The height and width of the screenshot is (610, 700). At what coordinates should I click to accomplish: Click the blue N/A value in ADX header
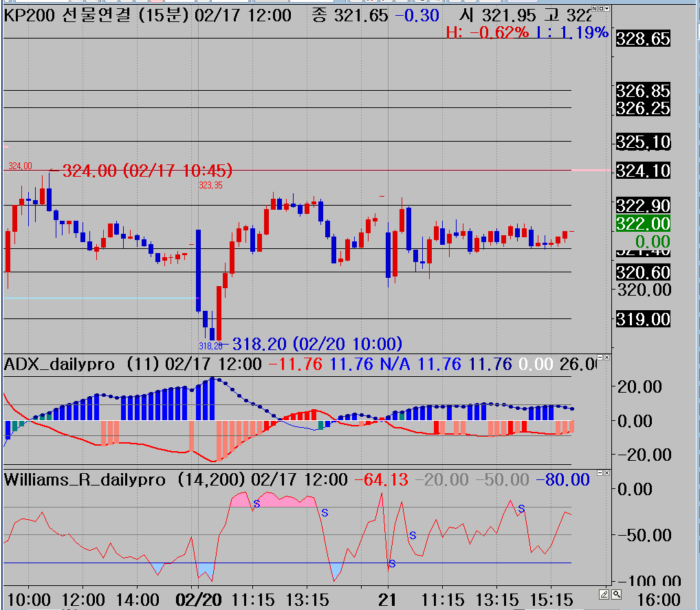click(x=395, y=364)
